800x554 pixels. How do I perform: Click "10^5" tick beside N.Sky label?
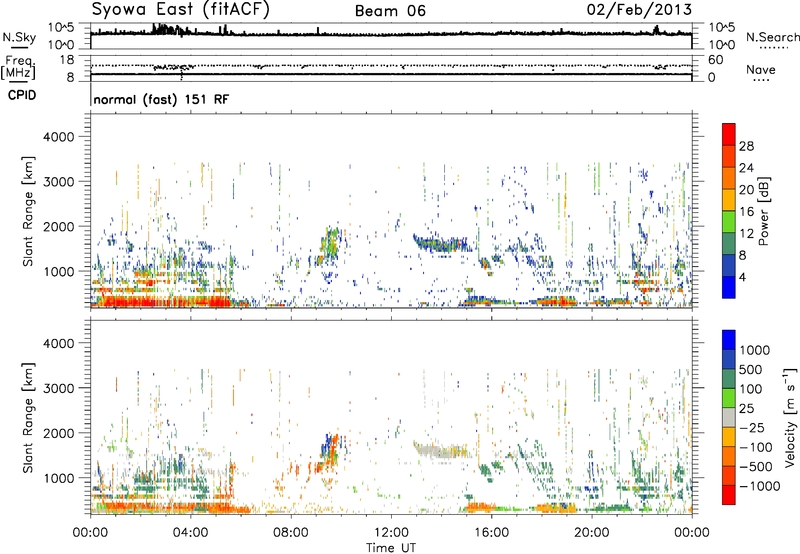(61, 28)
